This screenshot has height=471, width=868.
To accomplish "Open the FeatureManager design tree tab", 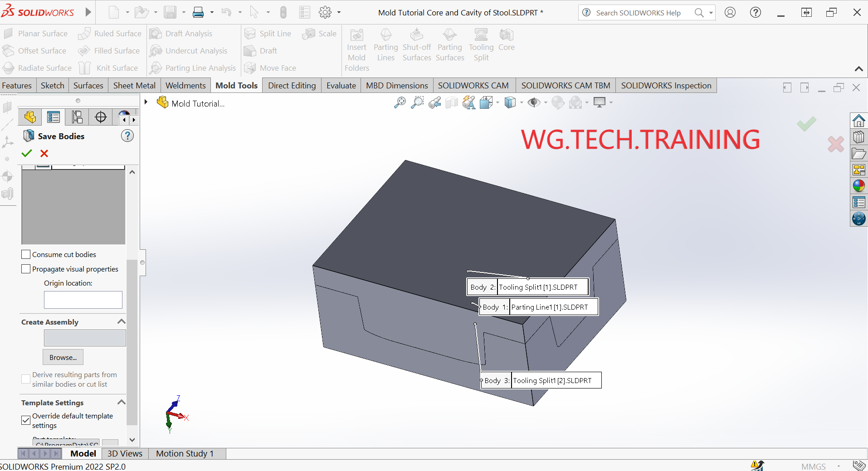I will point(30,117).
